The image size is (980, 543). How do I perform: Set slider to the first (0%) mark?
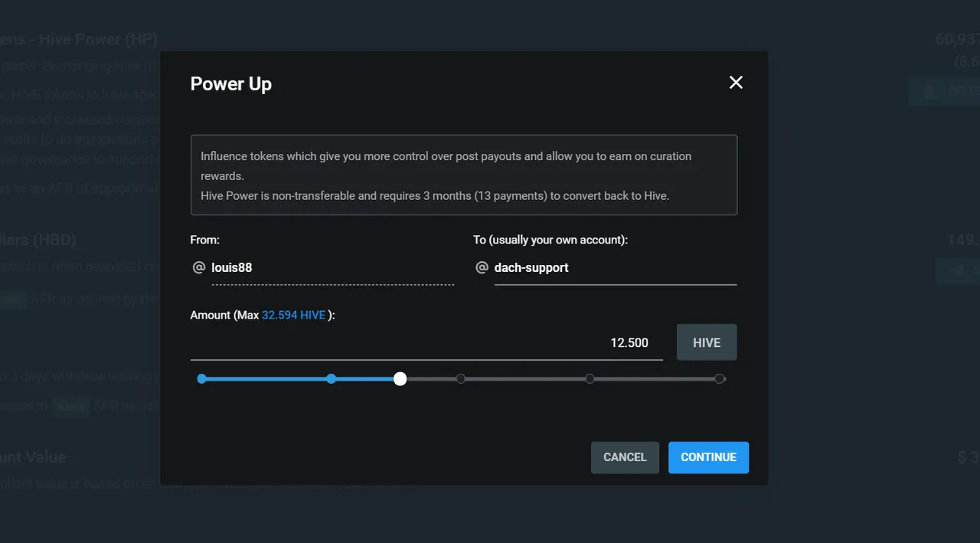[x=201, y=378]
